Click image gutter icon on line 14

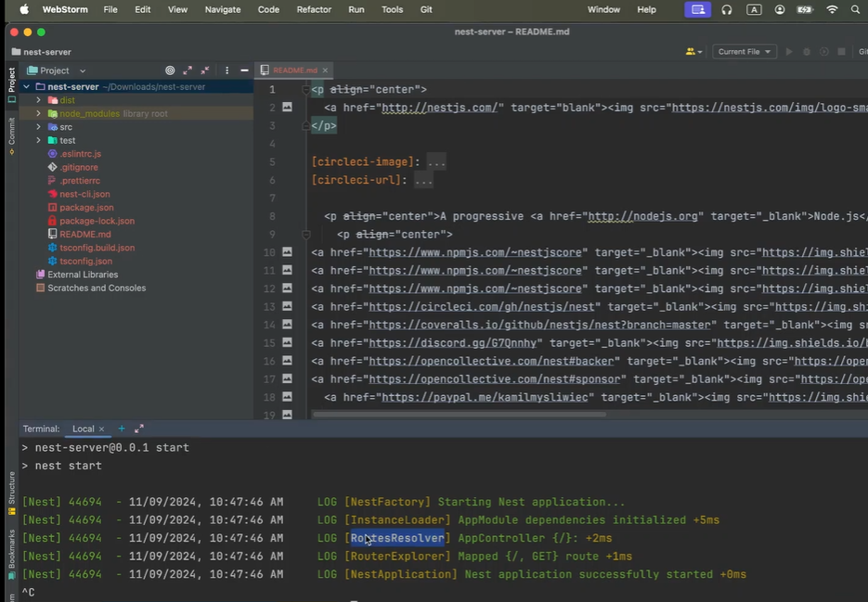point(287,325)
